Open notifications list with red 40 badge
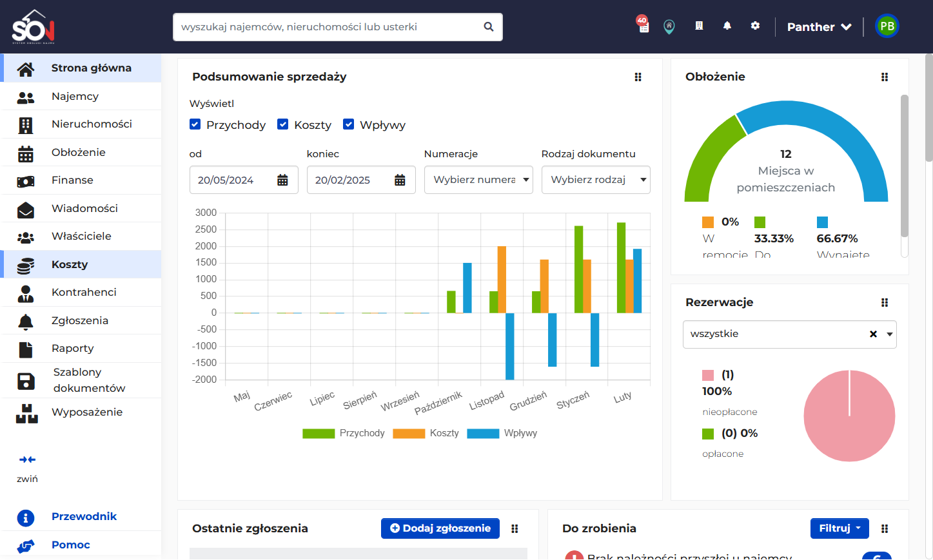933x560 pixels. coord(643,24)
